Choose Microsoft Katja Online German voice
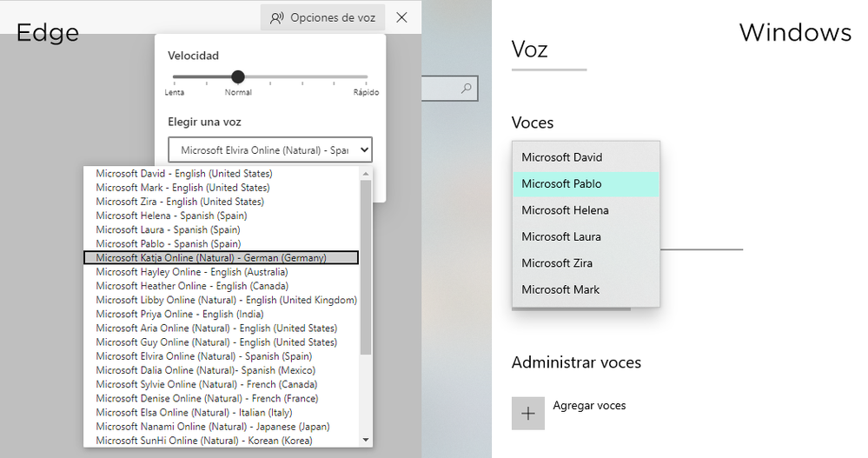This screenshot has height=458, width=868. 222,258
